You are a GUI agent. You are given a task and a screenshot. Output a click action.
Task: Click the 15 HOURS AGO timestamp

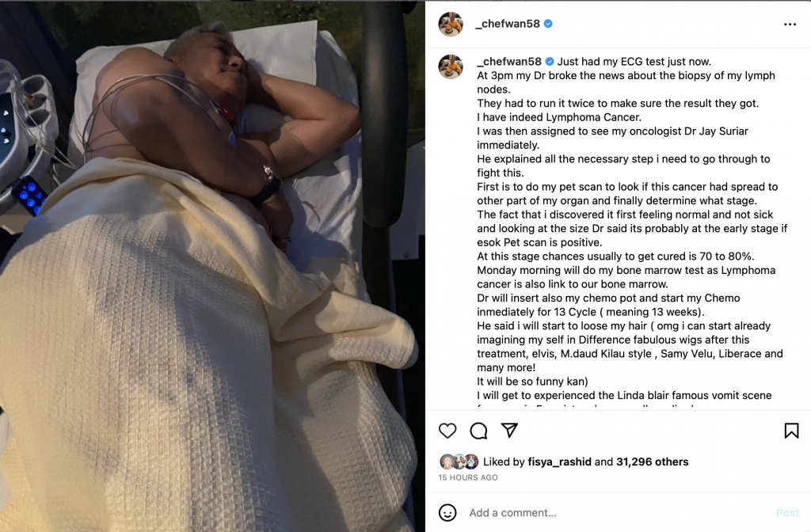(468, 477)
